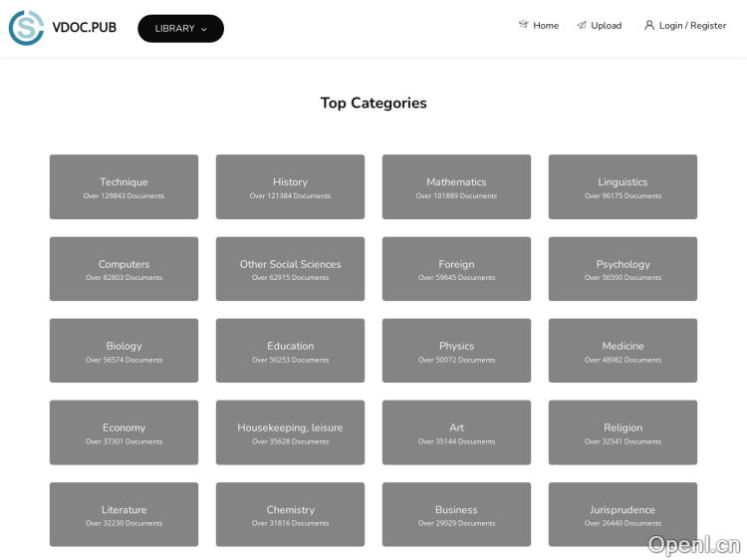The image size is (747, 560).
Task: Expand the LIBRARY dropdown button
Action: (180, 29)
